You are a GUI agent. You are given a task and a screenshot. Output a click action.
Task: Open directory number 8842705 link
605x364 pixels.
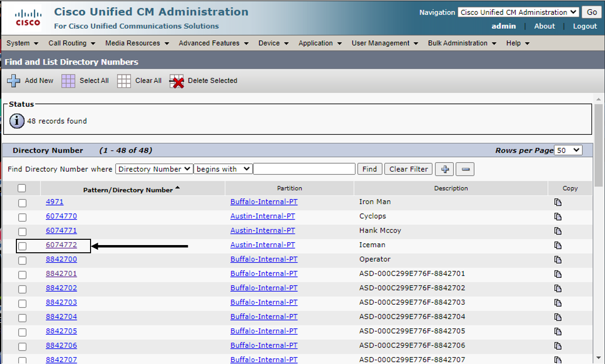(x=61, y=331)
